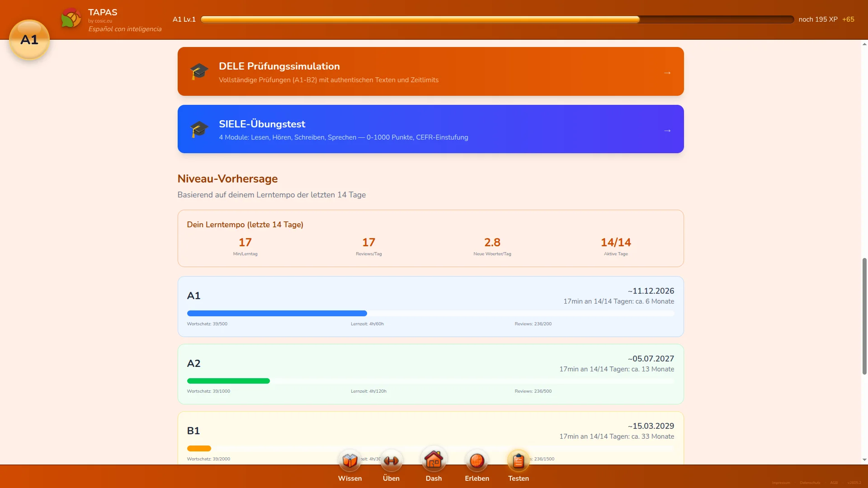Open the Üben dumbbell icon
Image resolution: width=868 pixels, height=488 pixels.
click(x=391, y=460)
